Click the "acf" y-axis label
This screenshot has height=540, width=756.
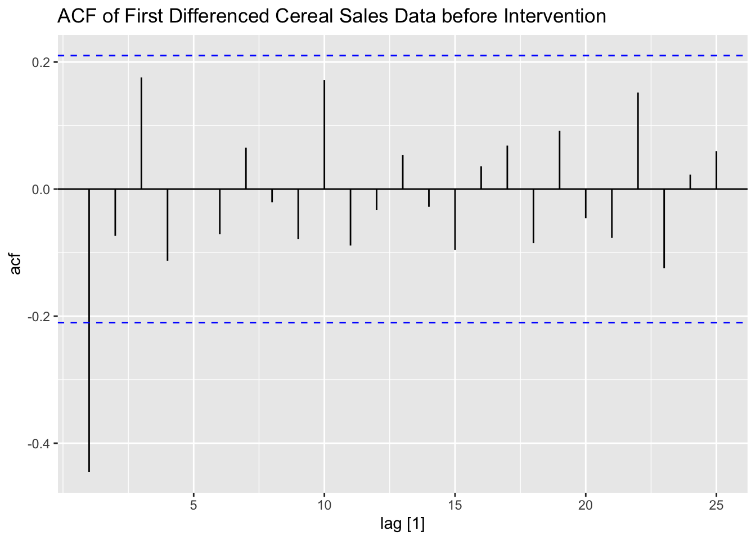coord(16,264)
